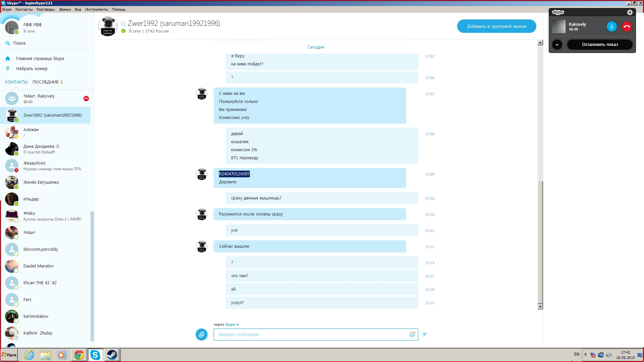
Task: Select the #Niko contact
Action: click(x=45, y=216)
